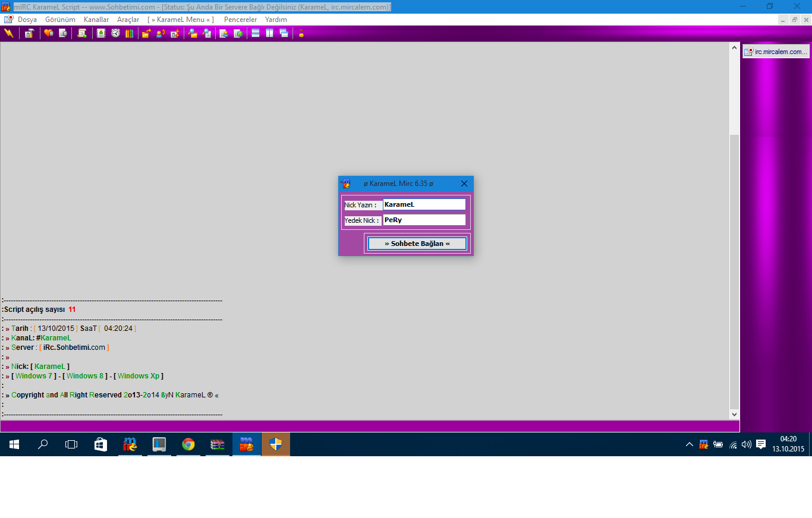Image resolution: width=812 pixels, height=518 pixels.
Task: Open the Kanallar menu
Action: click(x=96, y=20)
